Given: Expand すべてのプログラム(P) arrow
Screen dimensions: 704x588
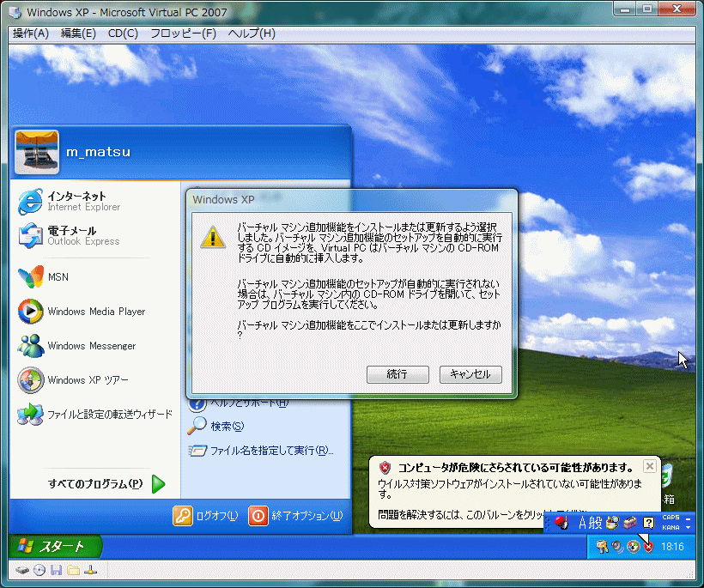Looking at the screenshot, I should click(x=159, y=484).
